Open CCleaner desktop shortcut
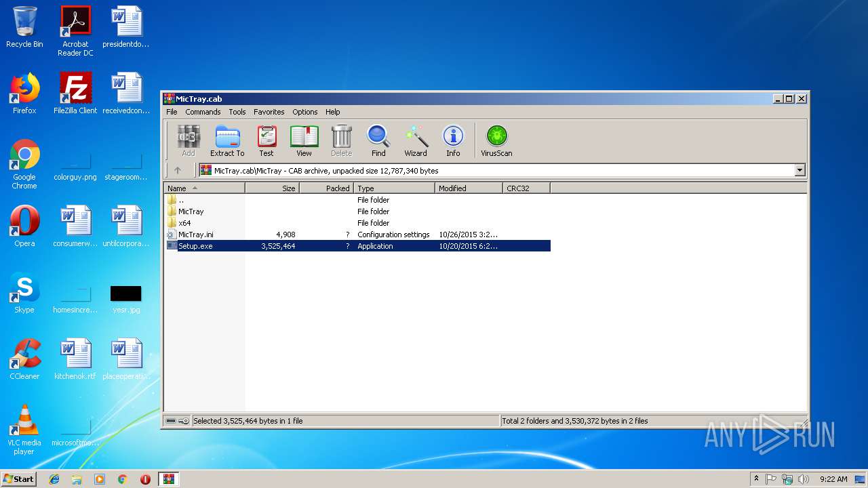 click(x=24, y=359)
